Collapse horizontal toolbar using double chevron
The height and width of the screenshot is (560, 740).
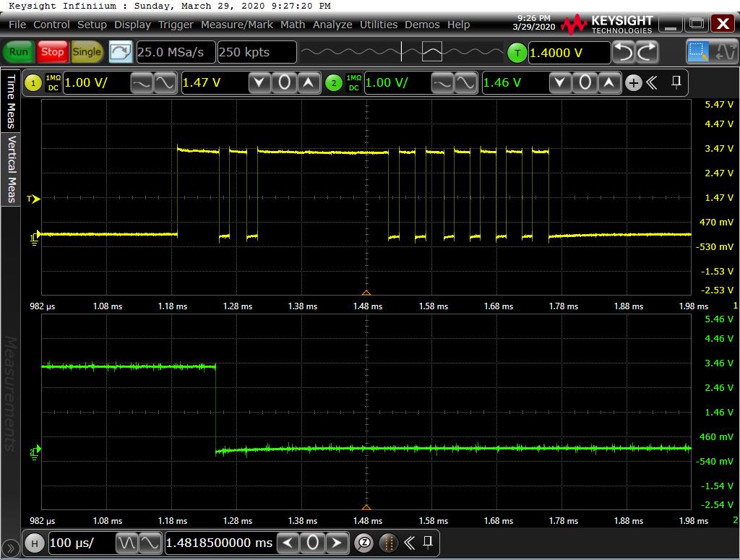pyautogui.click(x=409, y=543)
